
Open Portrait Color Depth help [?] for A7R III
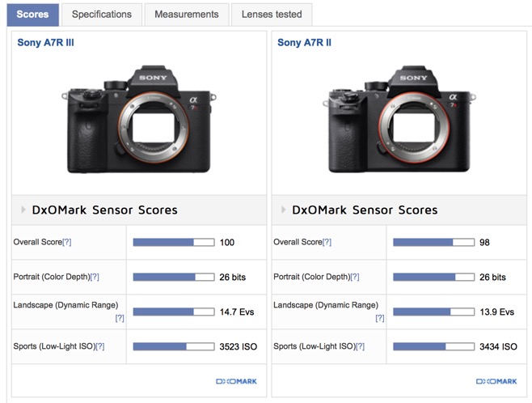95,277
